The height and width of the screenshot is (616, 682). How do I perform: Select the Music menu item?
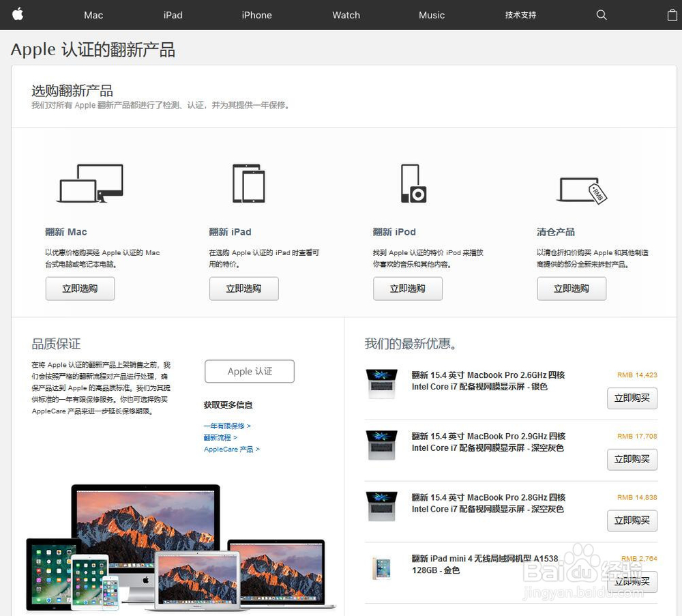(432, 14)
